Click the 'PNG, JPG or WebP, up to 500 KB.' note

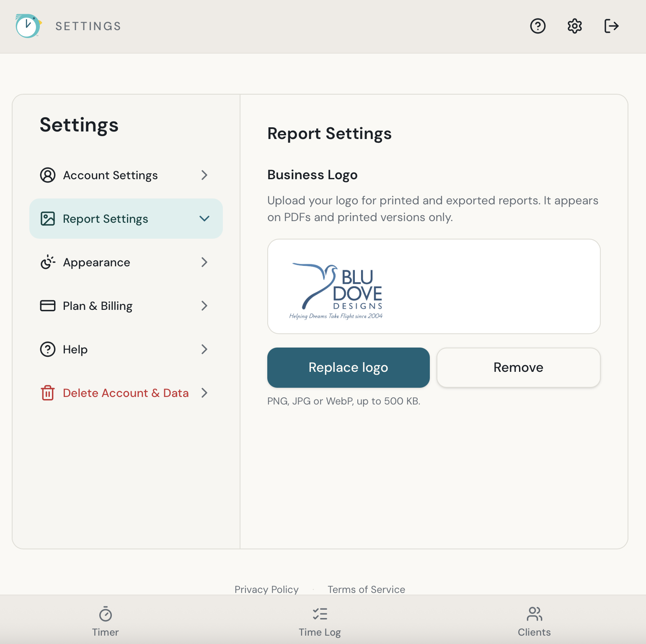pyautogui.click(x=344, y=401)
